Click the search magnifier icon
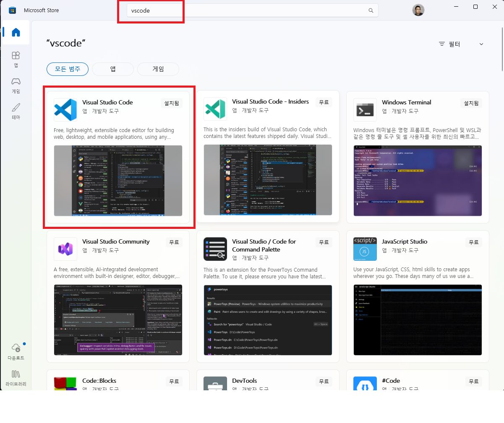The image size is (504, 423). click(371, 10)
